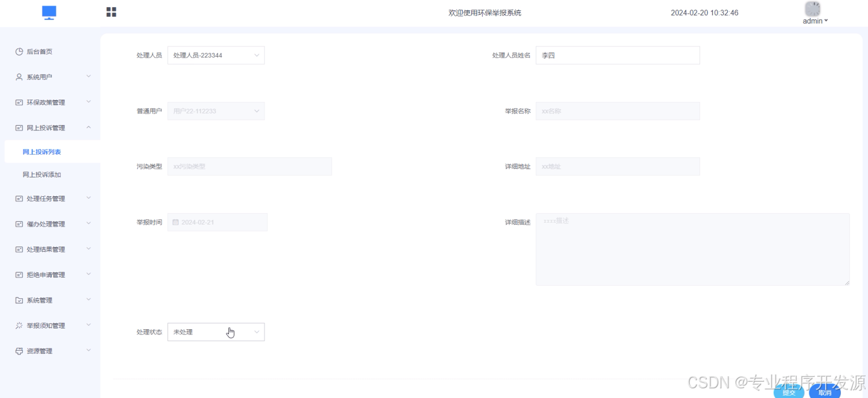868x398 pixels.
Task: Expand 举报须知管理 using its chevron
Action: point(89,325)
